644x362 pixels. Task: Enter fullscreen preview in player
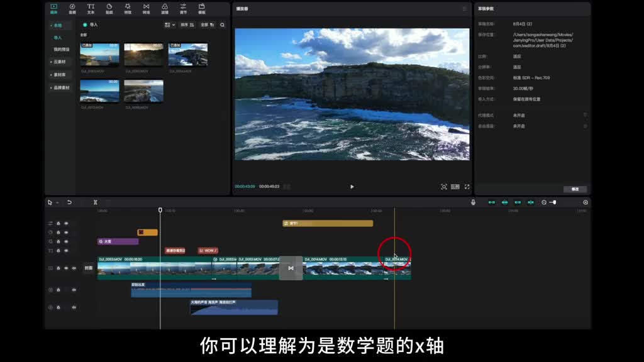[x=467, y=187]
